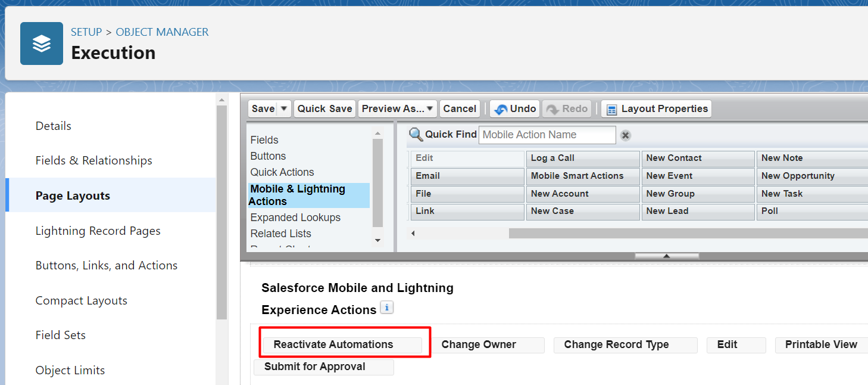Click the horizontal scrollbar of the action palette
Image resolution: width=868 pixels, height=385 pixels.
655,234
